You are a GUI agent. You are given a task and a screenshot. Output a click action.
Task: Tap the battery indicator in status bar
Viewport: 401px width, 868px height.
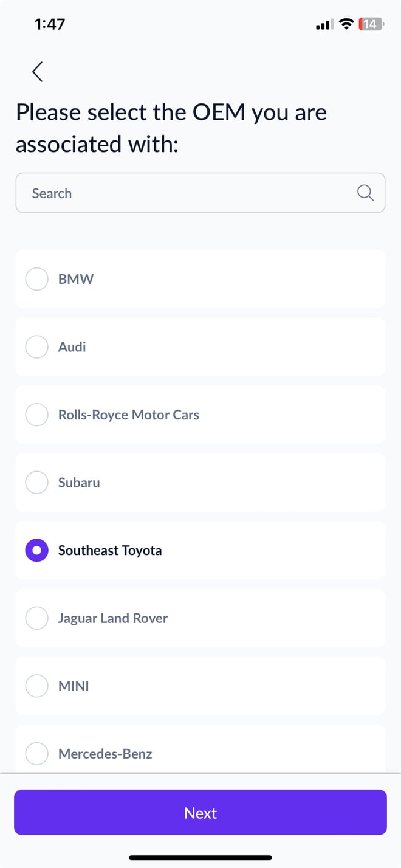coord(370,24)
